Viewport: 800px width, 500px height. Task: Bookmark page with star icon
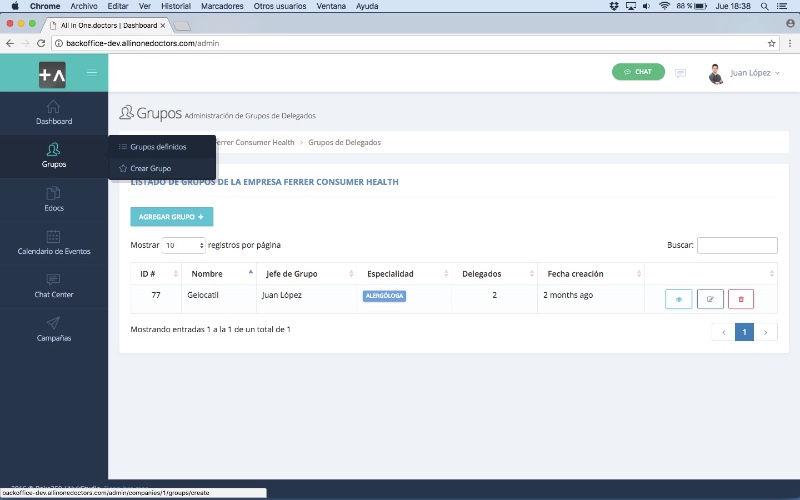tap(771, 43)
